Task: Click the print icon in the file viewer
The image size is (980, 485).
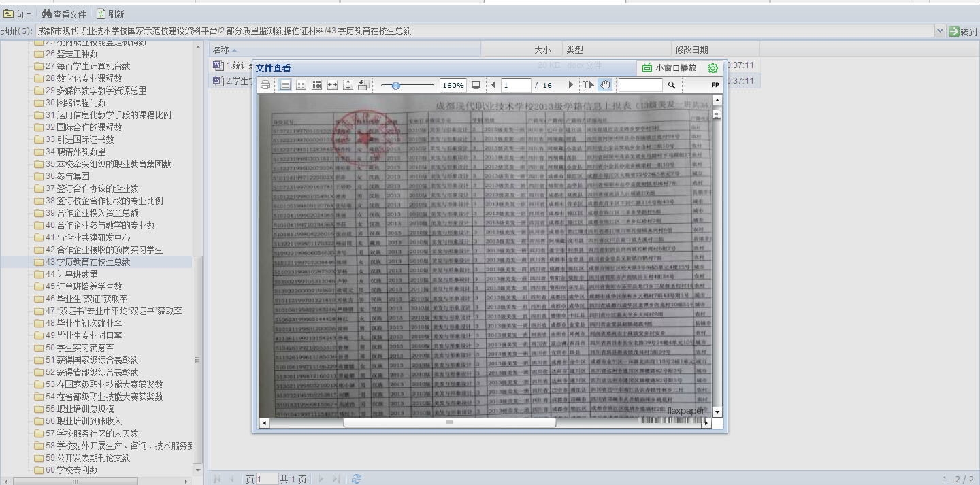Action: (265, 85)
